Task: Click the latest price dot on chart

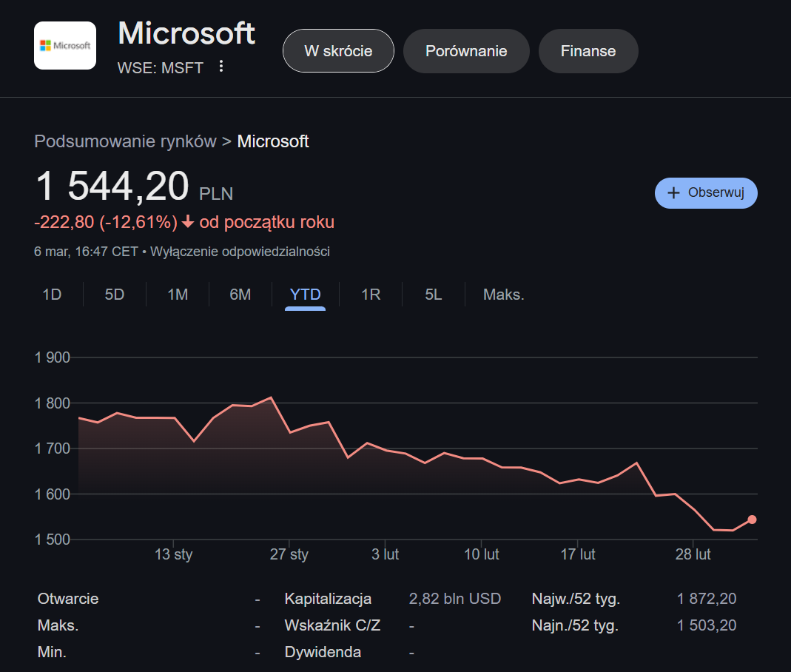Action: click(752, 520)
